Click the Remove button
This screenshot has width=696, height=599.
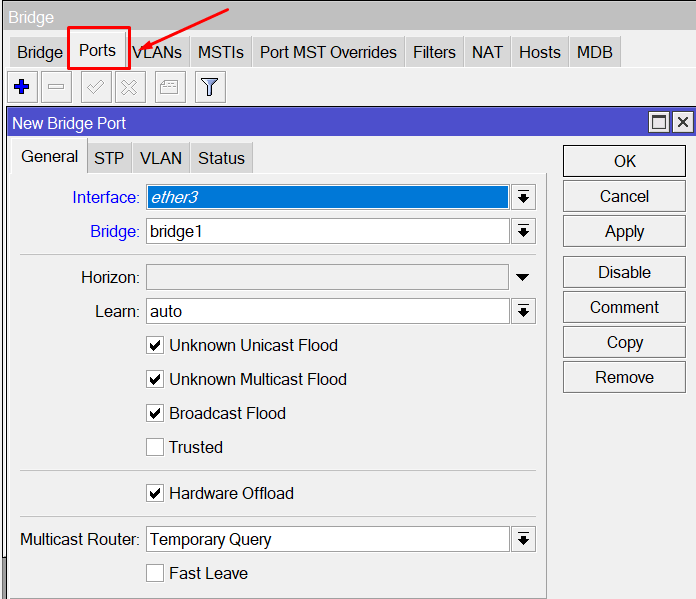624,377
